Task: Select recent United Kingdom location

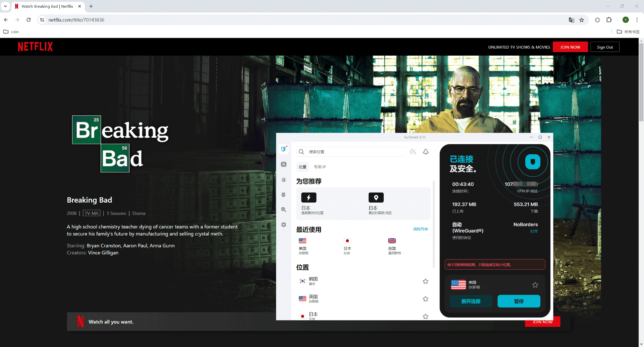Action: pos(394,246)
